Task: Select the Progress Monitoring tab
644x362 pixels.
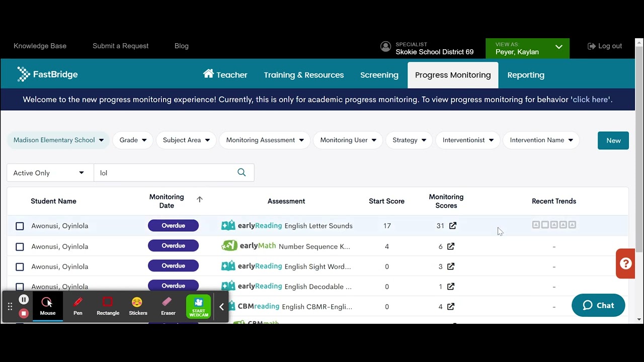Action: (453, 75)
